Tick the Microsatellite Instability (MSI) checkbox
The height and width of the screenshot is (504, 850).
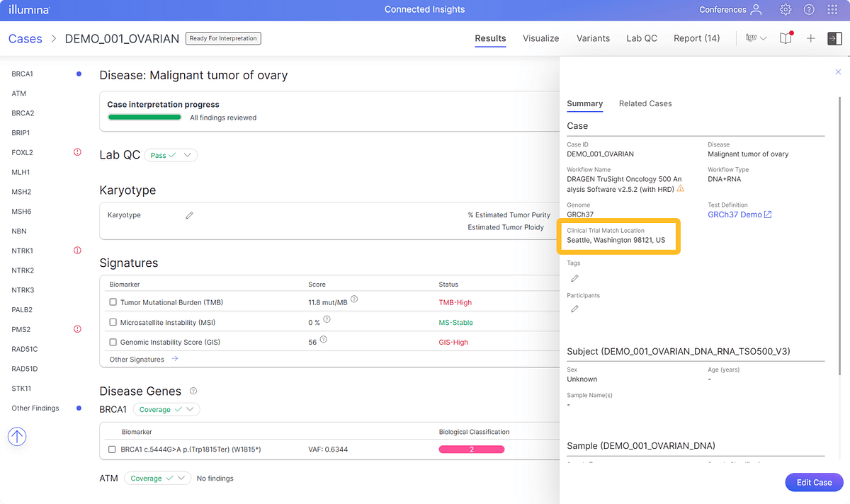(x=113, y=322)
